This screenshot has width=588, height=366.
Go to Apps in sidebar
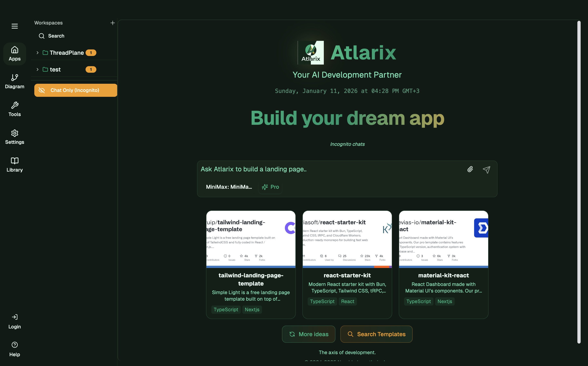click(x=14, y=54)
